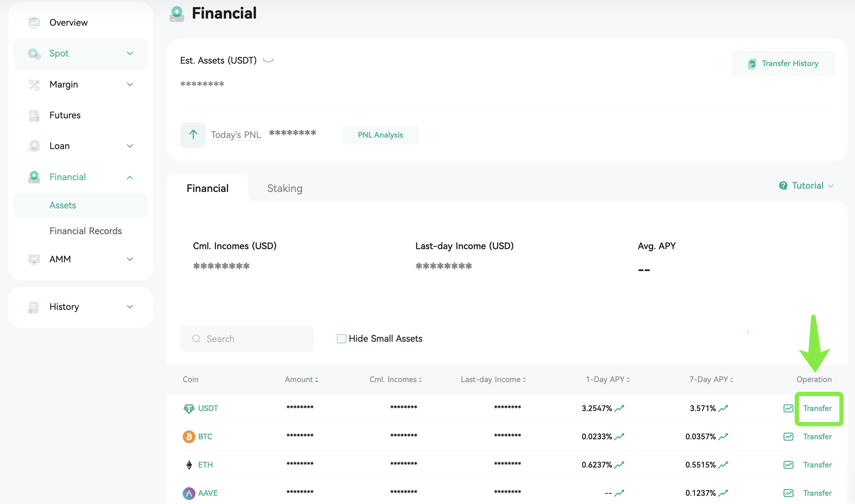
Task: Click USDT 1-Day APY trend icon
Action: 619,408
